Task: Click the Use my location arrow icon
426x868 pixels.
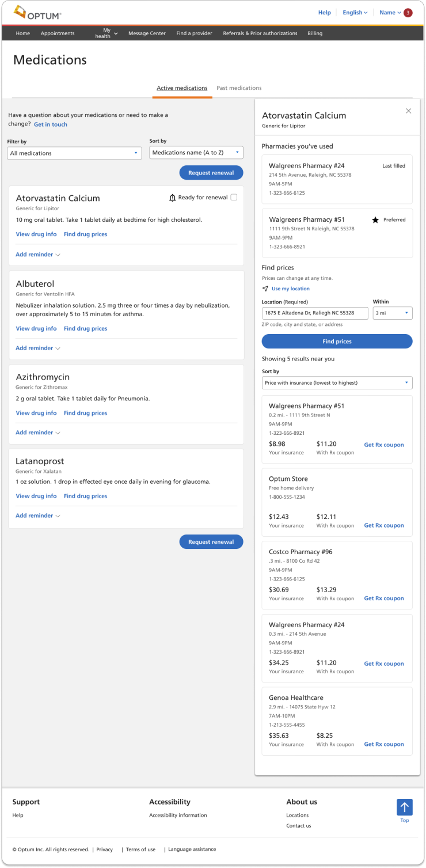Action: tap(265, 289)
